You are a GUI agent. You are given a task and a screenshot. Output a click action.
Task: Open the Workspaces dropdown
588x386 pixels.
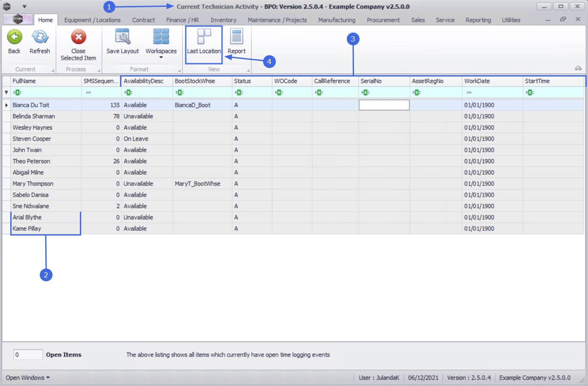tap(161, 44)
